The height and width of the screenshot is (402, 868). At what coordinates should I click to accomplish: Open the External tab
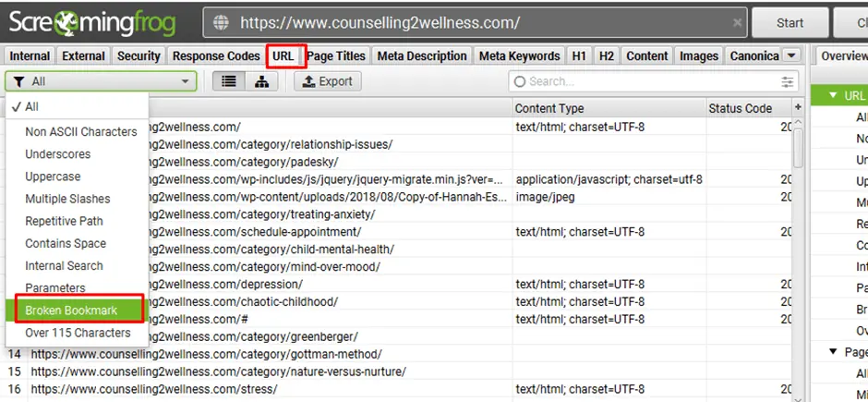(83, 56)
